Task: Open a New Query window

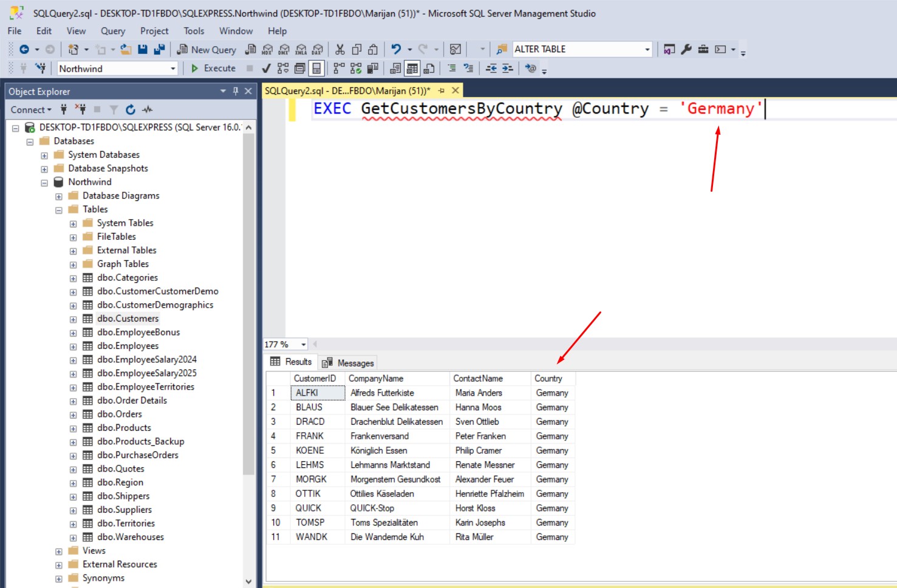Action: click(x=206, y=50)
